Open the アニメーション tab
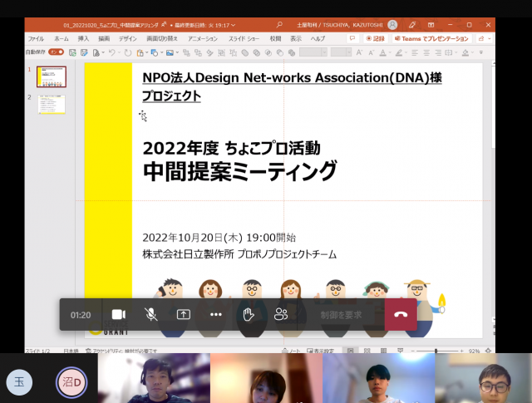532x403 pixels. [203, 39]
